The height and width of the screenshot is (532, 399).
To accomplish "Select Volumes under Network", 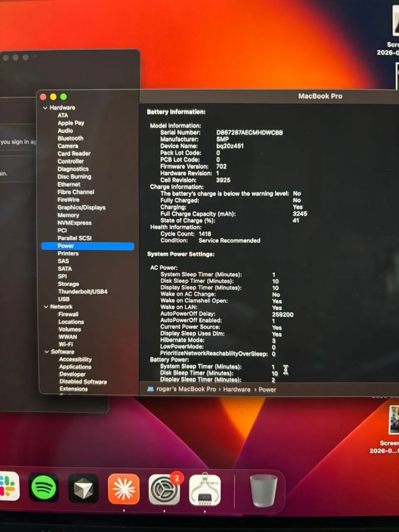I will click(x=69, y=329).
